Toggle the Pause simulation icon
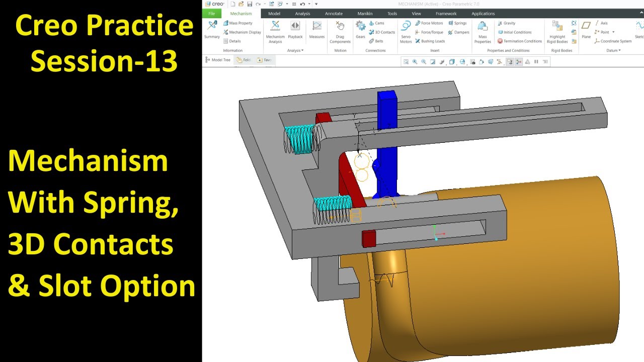This screenshot has width=644, height=362. click(x=536, y=62)
